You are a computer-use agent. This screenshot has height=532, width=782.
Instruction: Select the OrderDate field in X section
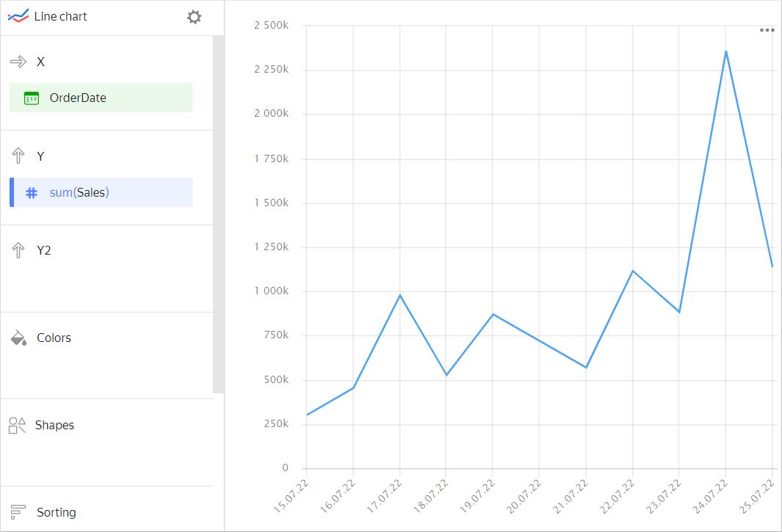point(101,98)
